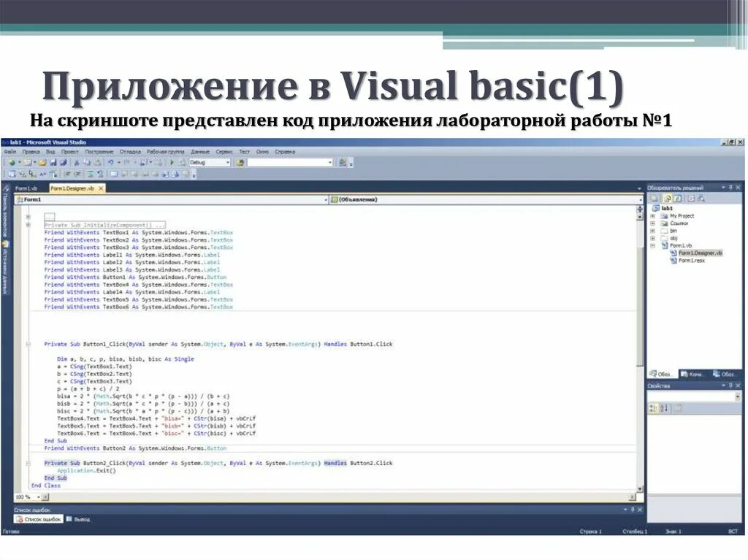Open the Источники данных side tab
The image size is (748, 560).
(x=6, y=269)
